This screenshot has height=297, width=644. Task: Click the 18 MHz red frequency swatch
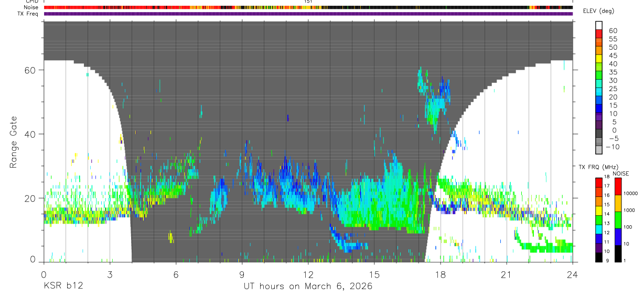coord(599,182)
